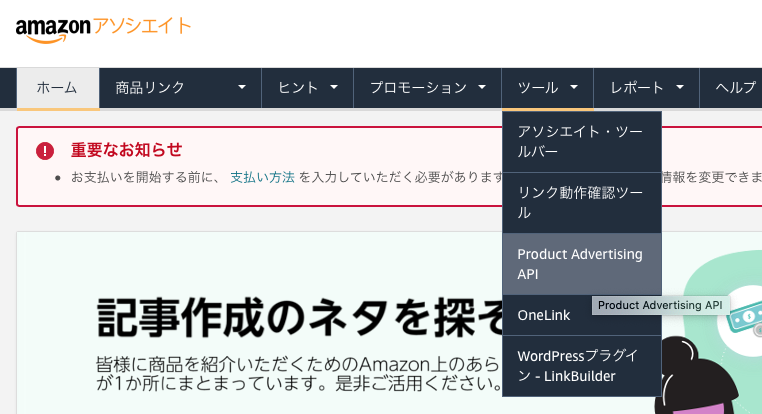The image size is (762, 414).
Task: Click the red alert exclamation icon
Action: coord(45,151)
